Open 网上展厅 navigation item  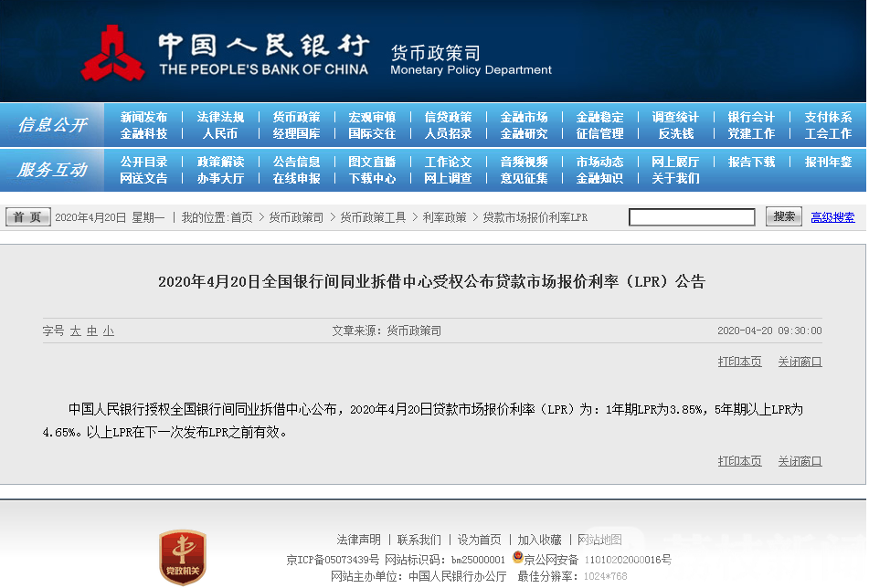point(675,163)
